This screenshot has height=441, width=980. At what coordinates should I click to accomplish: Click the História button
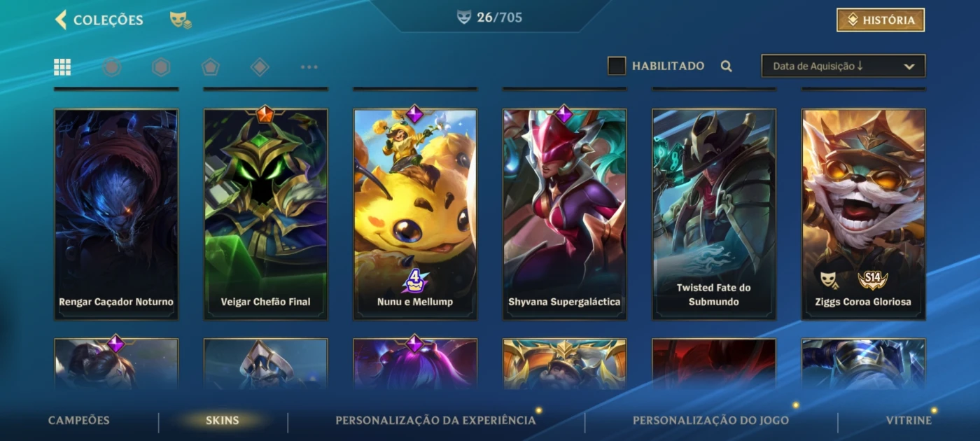tap(881, 20)
